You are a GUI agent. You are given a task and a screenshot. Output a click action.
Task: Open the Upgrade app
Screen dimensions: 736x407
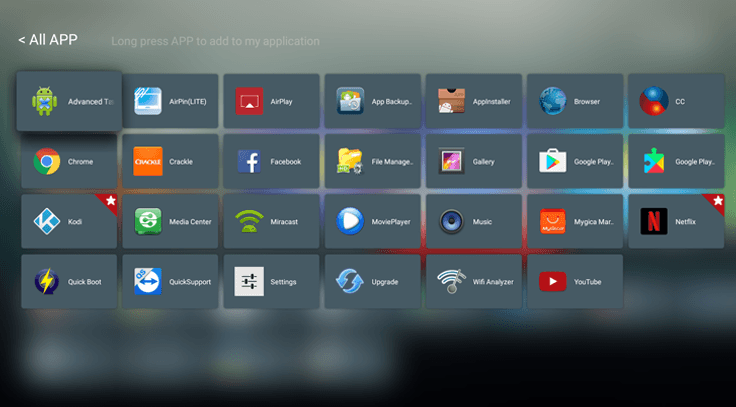tap(373, 281)
